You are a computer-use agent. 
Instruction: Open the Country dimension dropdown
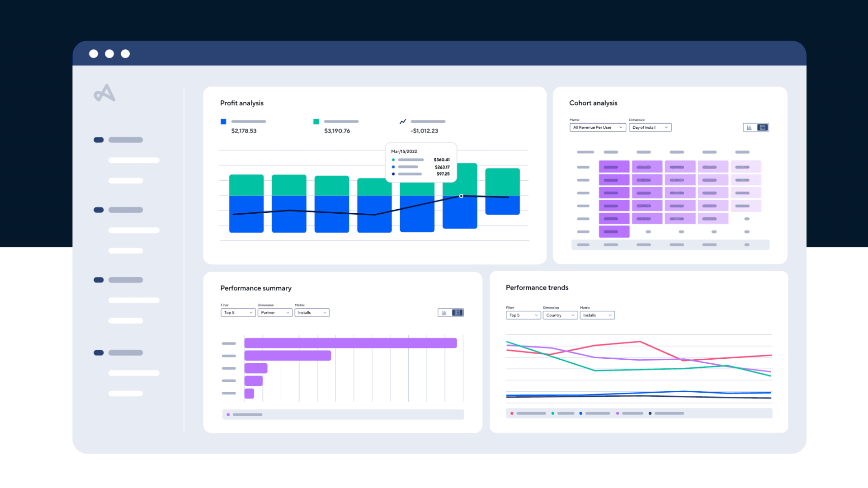pos(560,315)
